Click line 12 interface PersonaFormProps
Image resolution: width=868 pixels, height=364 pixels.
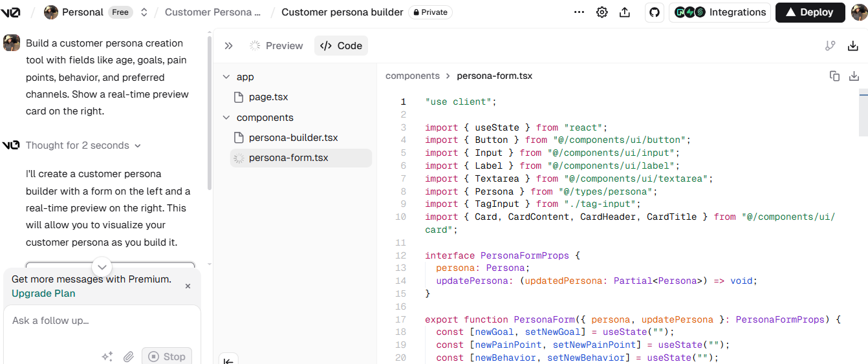click(x=503, y=255)
